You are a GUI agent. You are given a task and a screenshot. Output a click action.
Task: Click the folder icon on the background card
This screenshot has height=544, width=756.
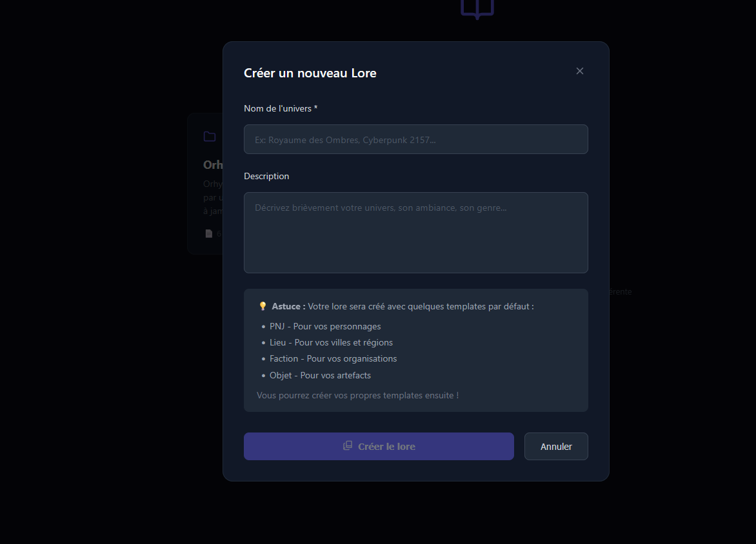pos(209,137)
